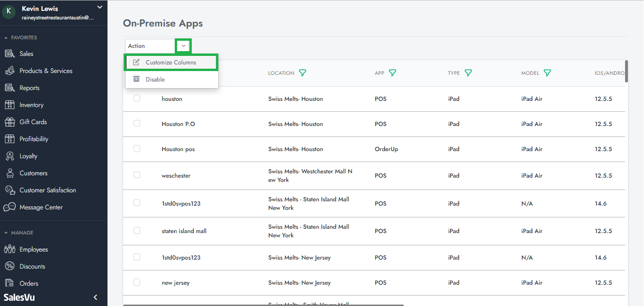
Task: Select the weschester row checkbox
Action: click(137, 175)
